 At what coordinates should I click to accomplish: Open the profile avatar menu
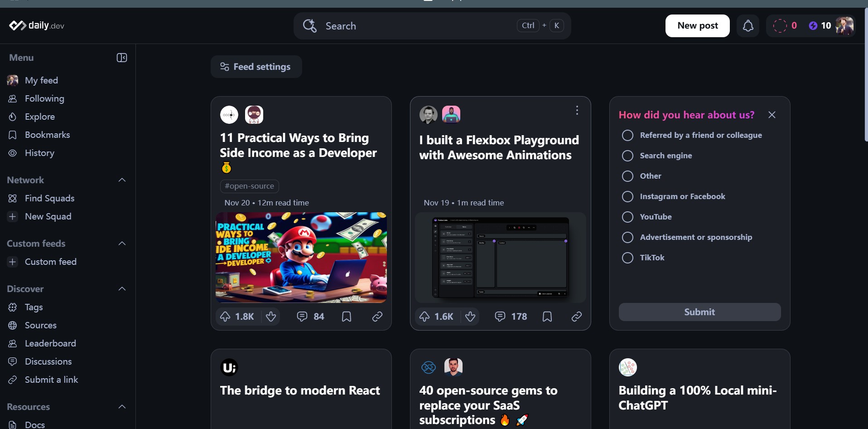pyautogui.click(x=845, y=26)
